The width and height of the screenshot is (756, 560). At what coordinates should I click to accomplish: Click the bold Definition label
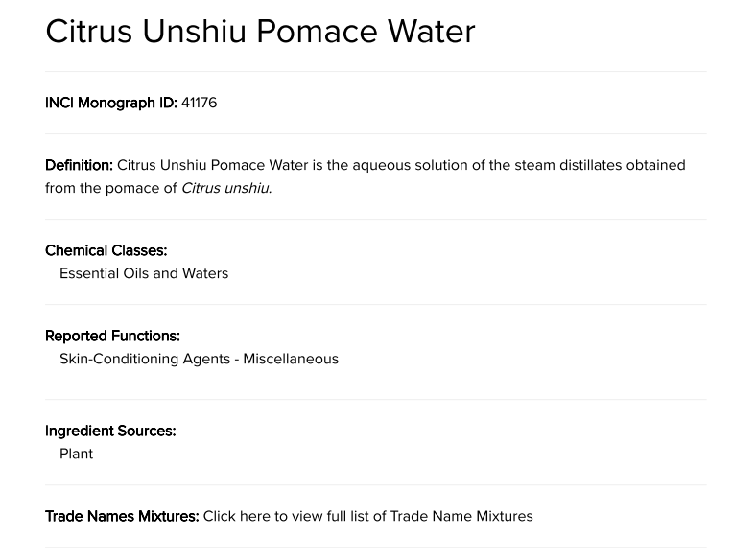click(x=79, y=165)
